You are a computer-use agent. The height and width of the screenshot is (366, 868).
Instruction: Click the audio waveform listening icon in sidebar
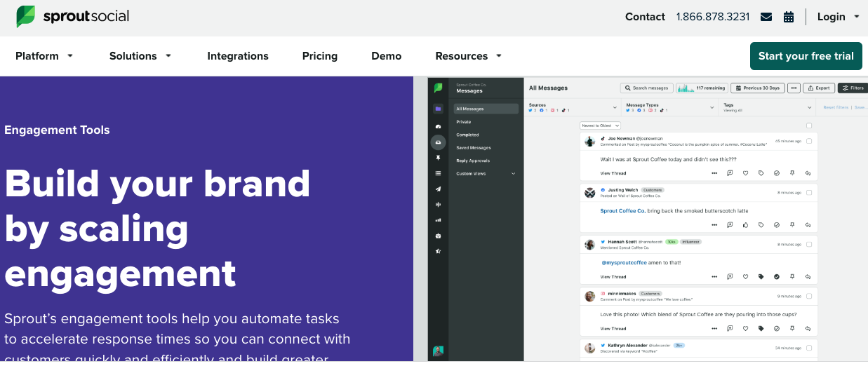pyautogui.click(x=438, y=204)
